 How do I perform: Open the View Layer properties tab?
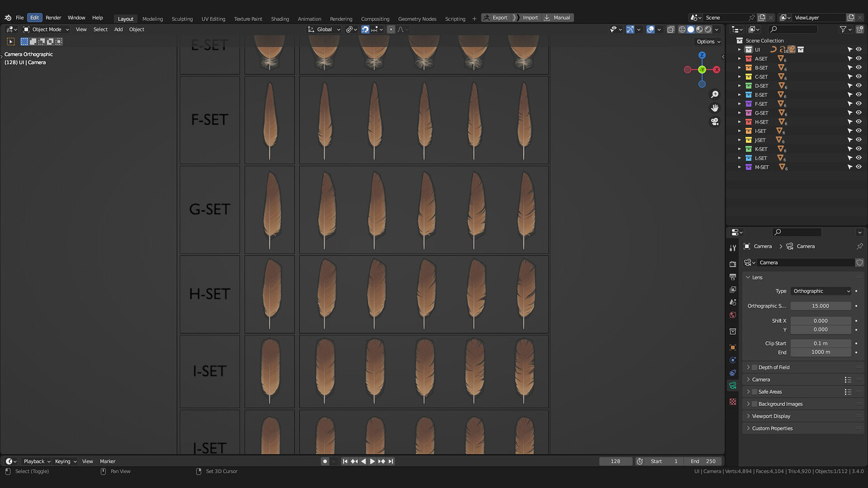pos(733,290)
